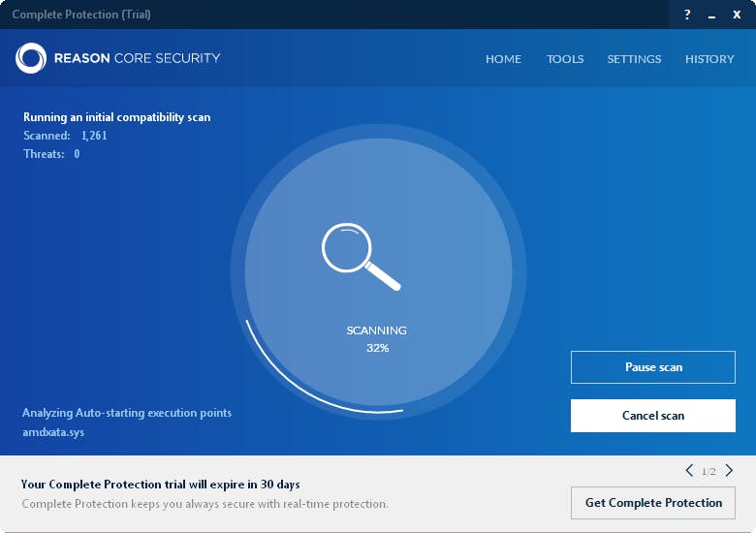Click the 'Scanned: 1,261' count
756x533 pixels.
(x=65, y=136)
